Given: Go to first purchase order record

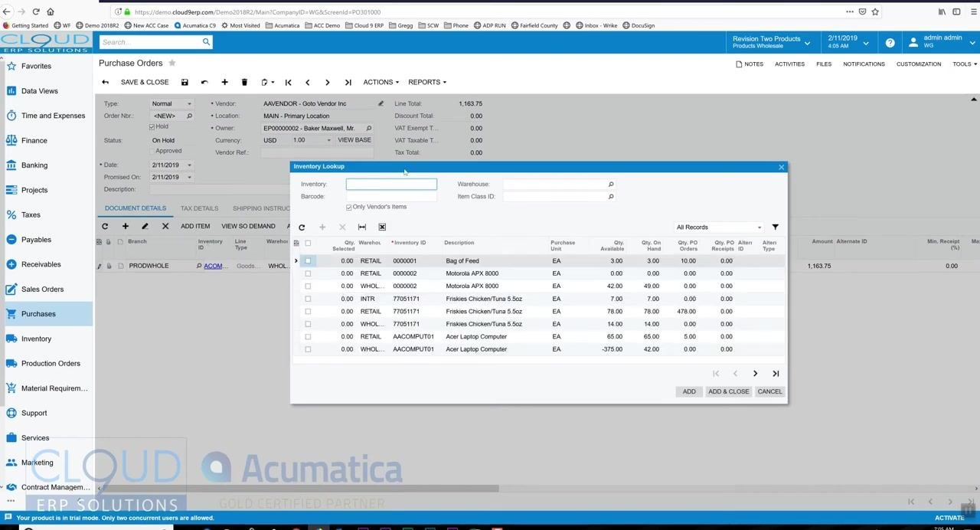Looking at the screenshot, I should coord(288,83).
